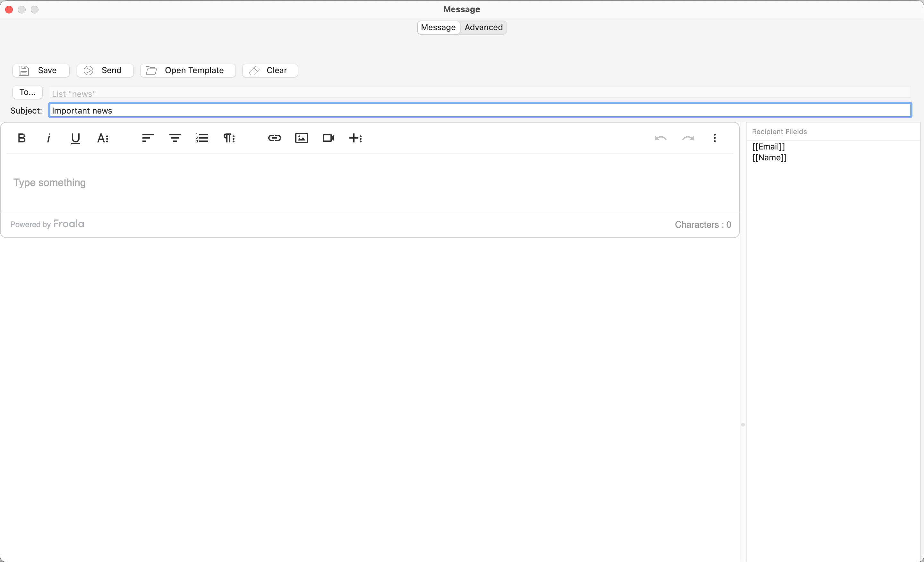Open Template button
The height and width of the screenshot is (562, 924).
[x=188, y=71]
